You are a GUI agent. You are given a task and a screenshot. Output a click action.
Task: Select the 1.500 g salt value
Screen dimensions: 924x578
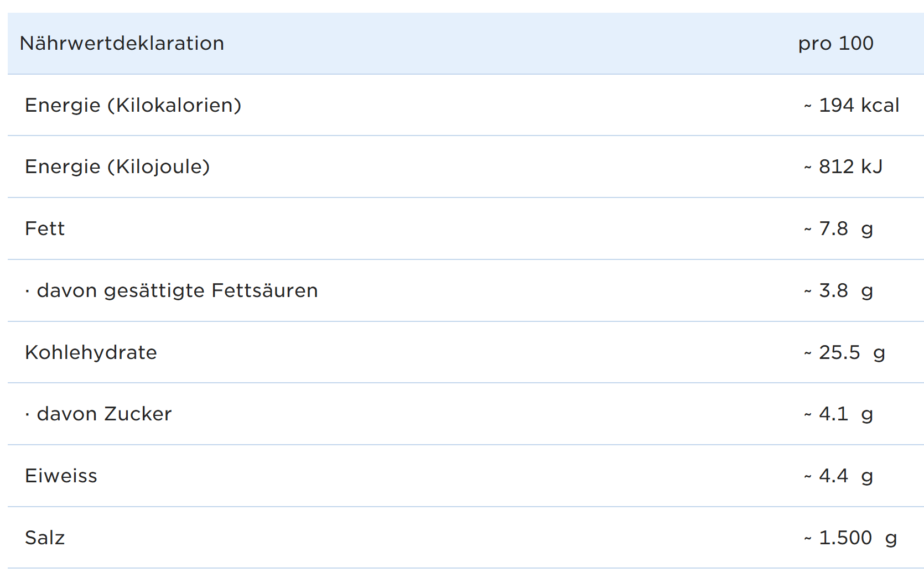pos(857,538)
